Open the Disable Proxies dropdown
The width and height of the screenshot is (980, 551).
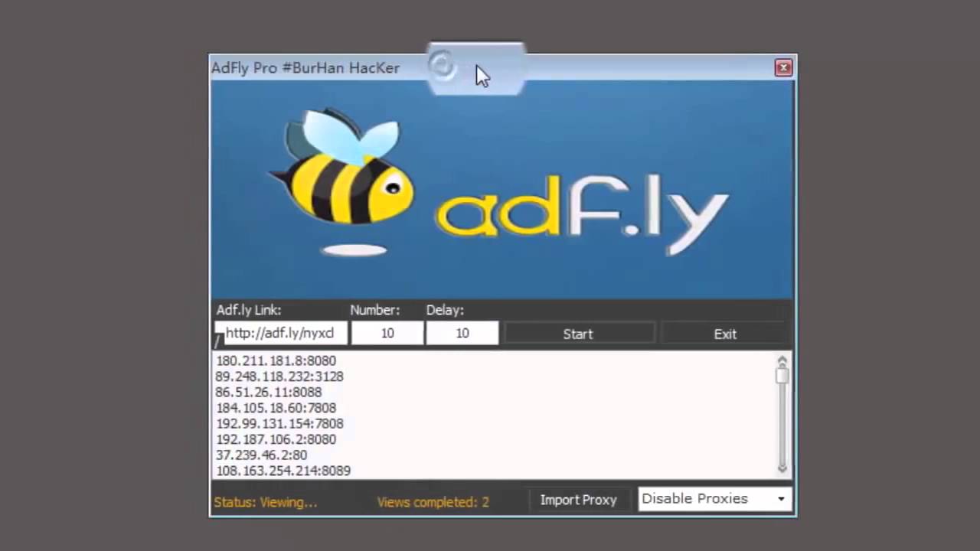click(714, 499)
